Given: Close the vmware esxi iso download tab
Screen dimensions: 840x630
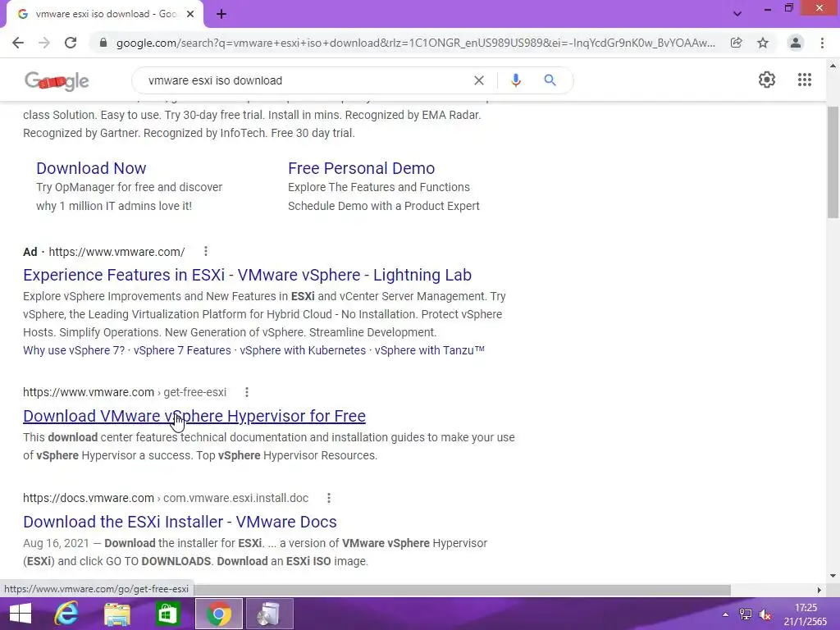Looking at the screenshot, I should (x=190, y=14).
